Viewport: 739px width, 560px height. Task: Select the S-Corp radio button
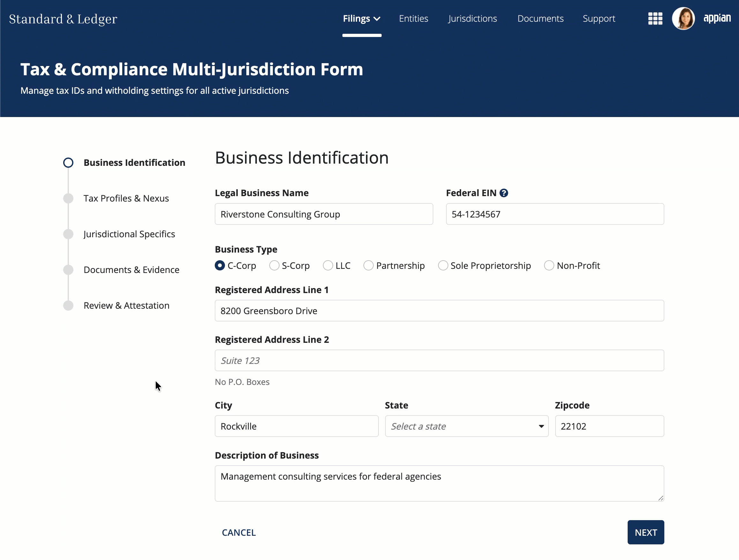pos(274,265)
